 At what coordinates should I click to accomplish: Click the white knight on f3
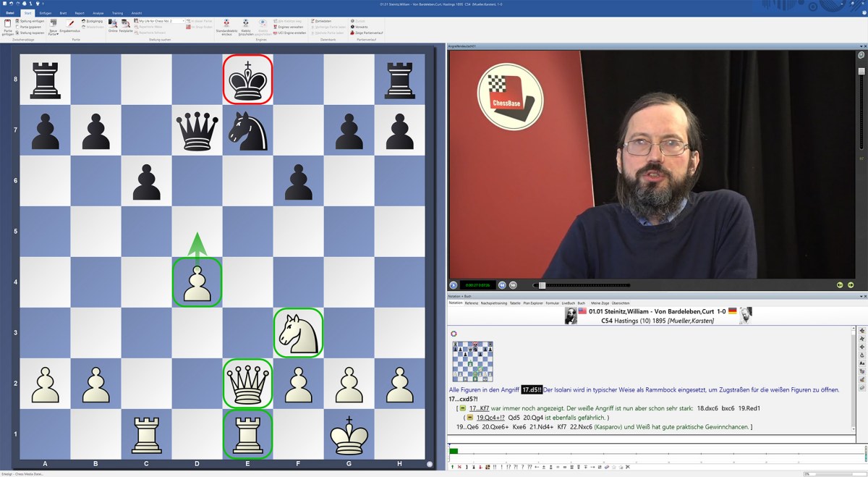click(x=299, y=332)
